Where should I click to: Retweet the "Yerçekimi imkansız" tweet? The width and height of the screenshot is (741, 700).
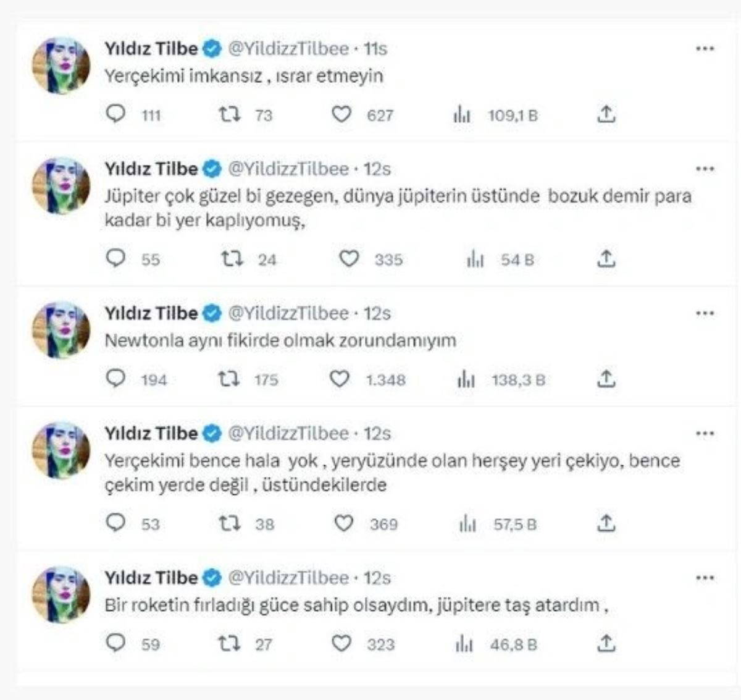[x=230, y=114]
